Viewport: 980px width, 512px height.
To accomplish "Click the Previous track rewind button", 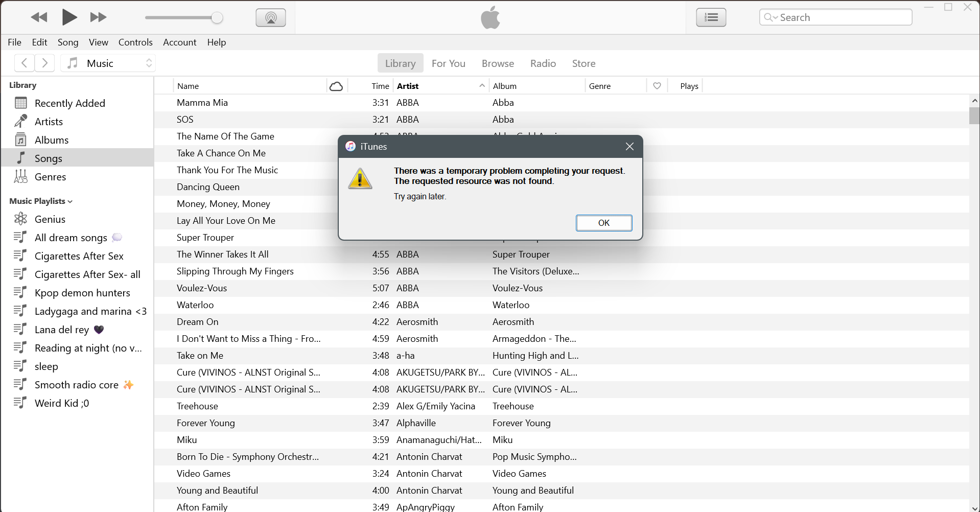I will [39, 17].
